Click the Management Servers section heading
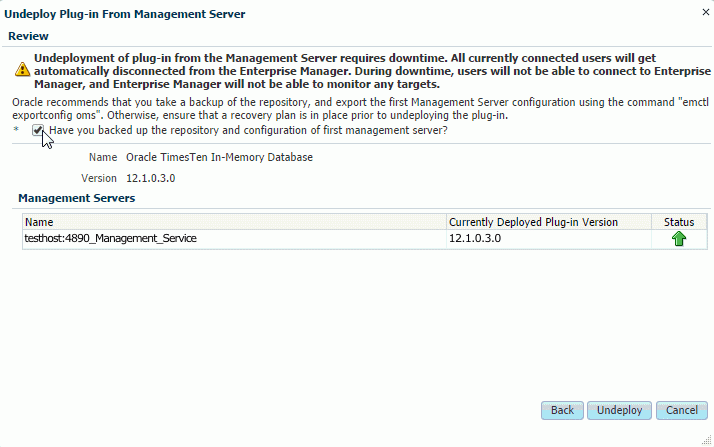Image resolution: width=714 pixels, height=447 pixels. [x=77, y=198]
